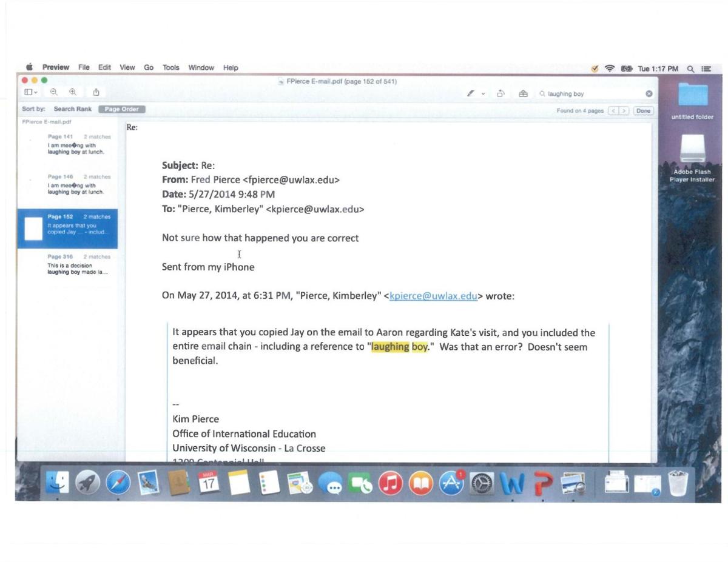Click the Zoom Out magnifier icon
The height and width of the screenshot is (562, 728).
(54, 92)
